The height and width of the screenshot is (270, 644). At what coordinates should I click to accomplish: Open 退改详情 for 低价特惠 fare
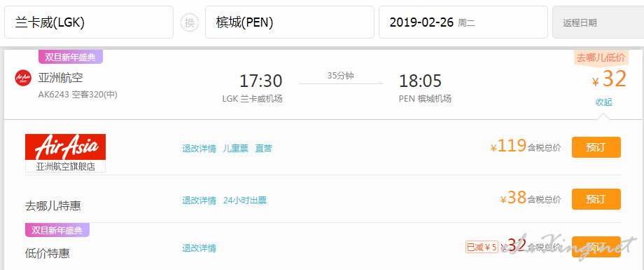point(199,248)
